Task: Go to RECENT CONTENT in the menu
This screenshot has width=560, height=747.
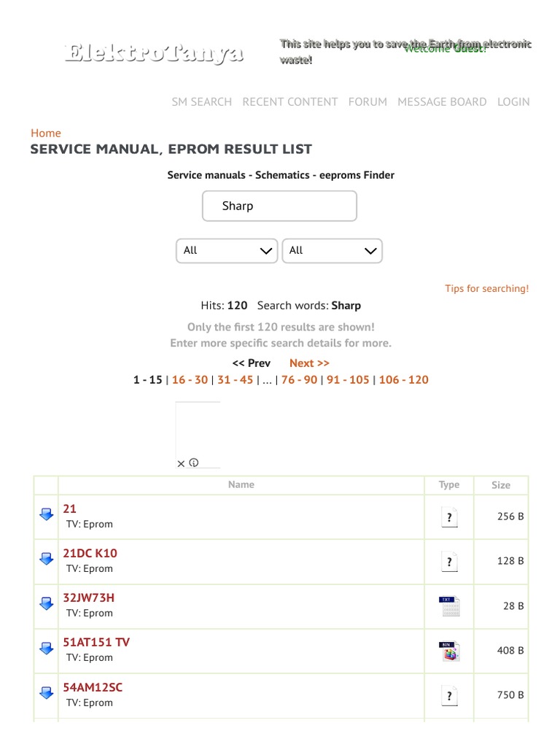Action: pos(290,102)
